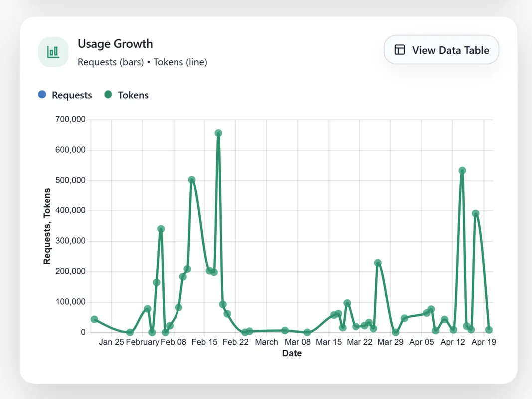Click the Feb 22 x-axis label

tap(235, 342)
